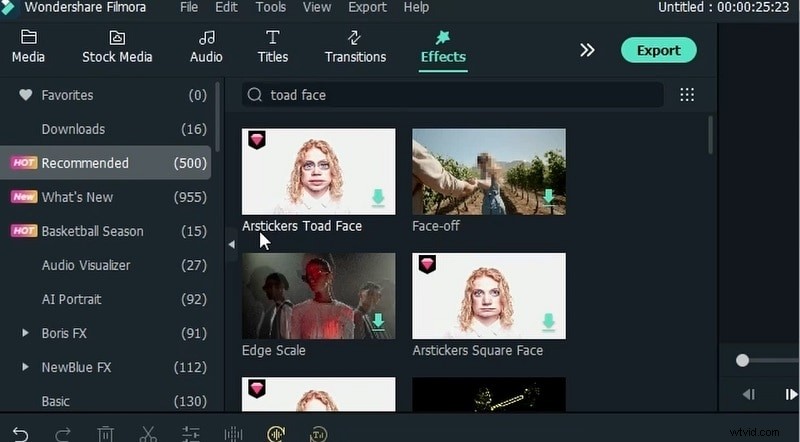Click the Split scissors icon
Image resolution: width=800 pixels, height=442 pixels.
coord(148,434)
